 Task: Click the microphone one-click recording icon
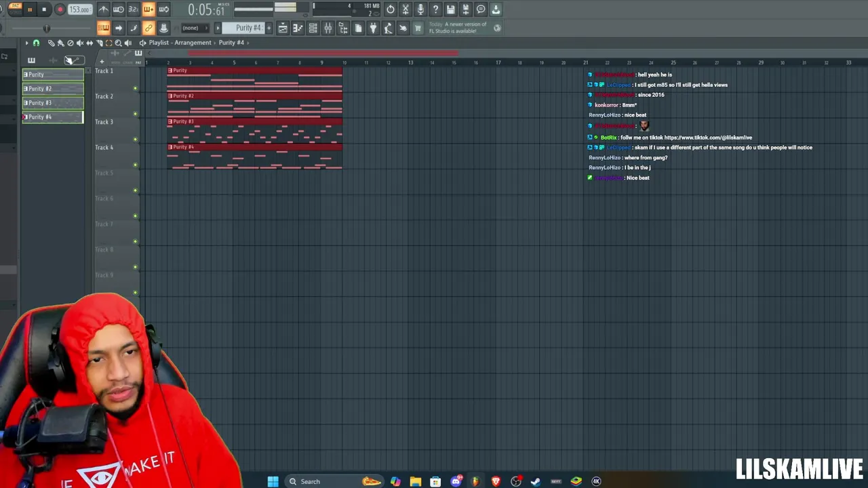(420, 9)
